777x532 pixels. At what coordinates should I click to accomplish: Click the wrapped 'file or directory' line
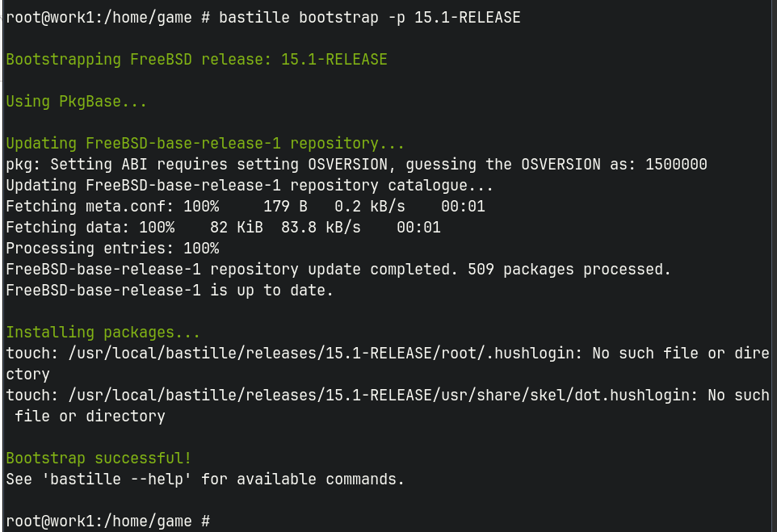90,416
